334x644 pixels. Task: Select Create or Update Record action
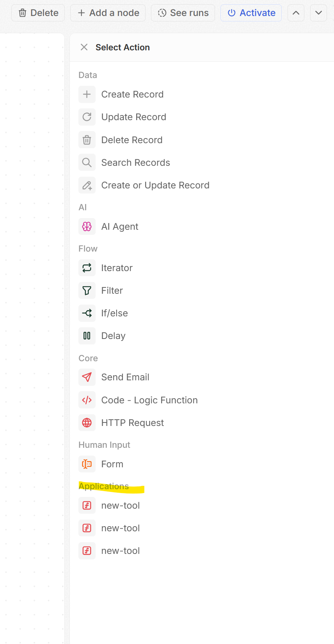coord(155,185)
